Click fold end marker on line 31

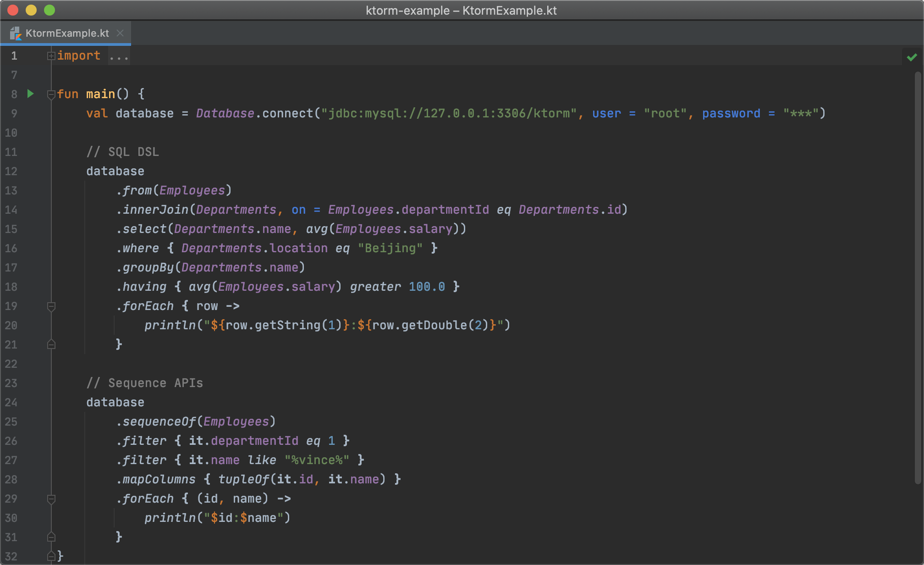[51, 537]
